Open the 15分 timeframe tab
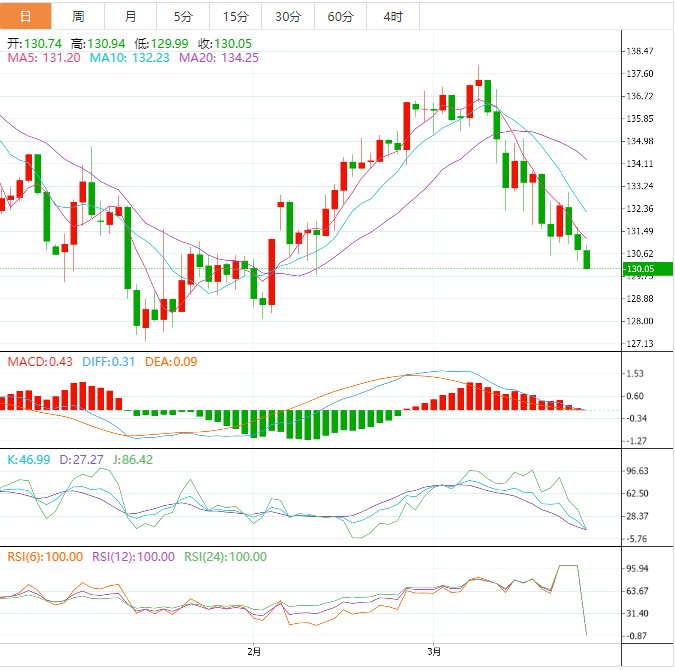Image resolution: width=675 pixels, height=671 pixels. pos(235,16)
